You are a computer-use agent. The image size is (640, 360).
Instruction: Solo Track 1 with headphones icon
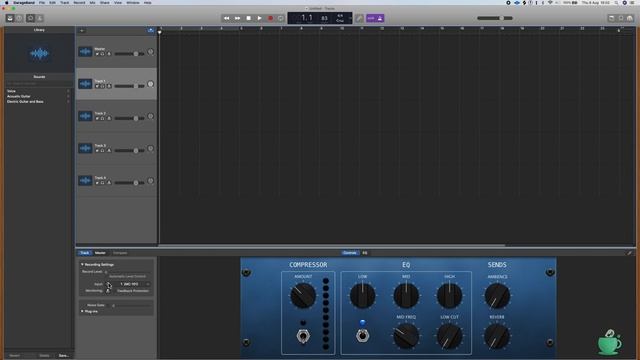pos(103,86)
